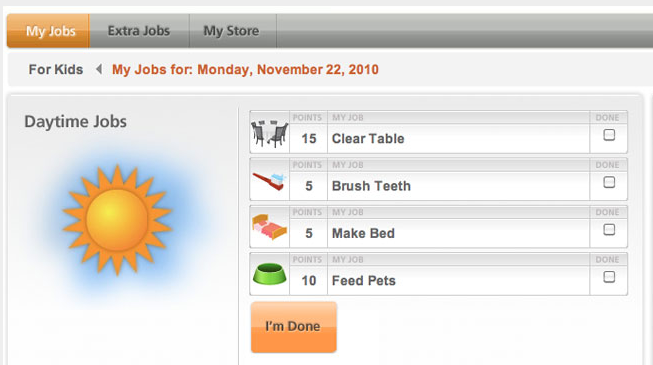Select the My Jobs tab
653x365 pixels.
click(48, 31)
